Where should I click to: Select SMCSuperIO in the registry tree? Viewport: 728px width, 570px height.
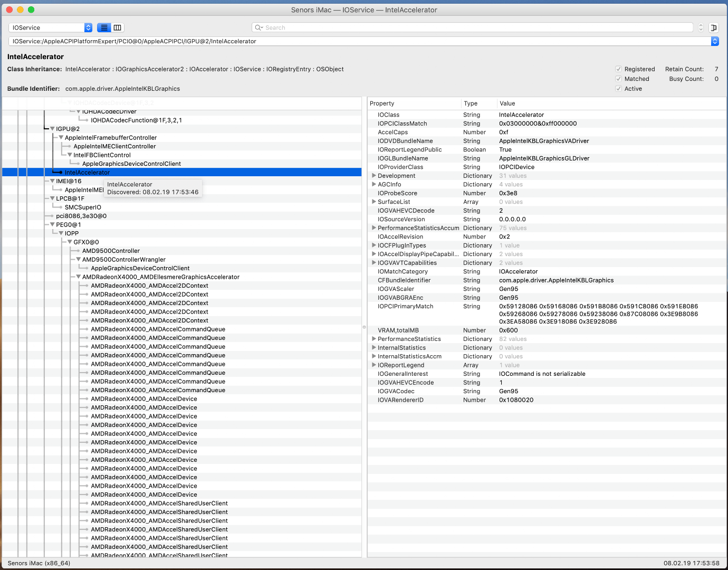[x=83, y=207]
